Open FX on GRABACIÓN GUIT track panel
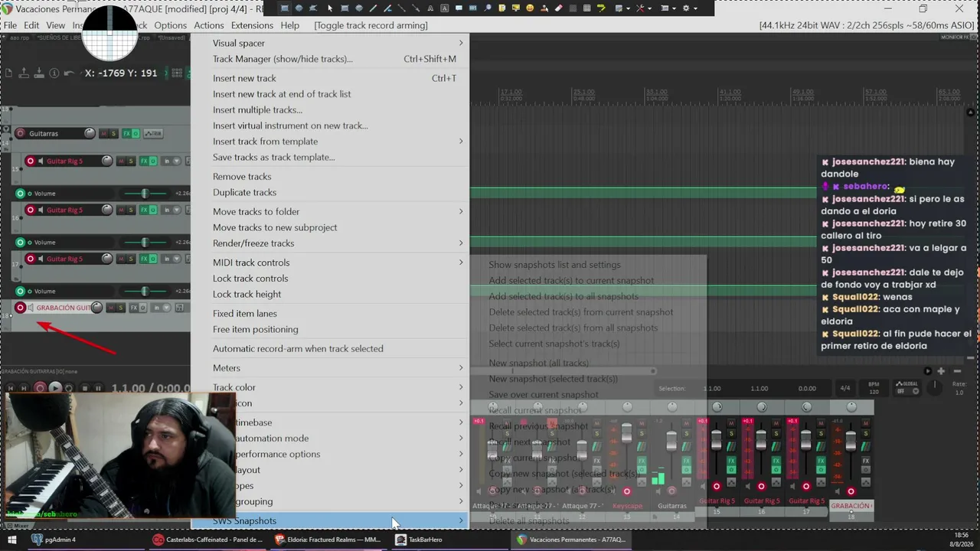Image resolution: width=980 pixels, height=551 pixels. pyautogui.click(x=134, y=308)
